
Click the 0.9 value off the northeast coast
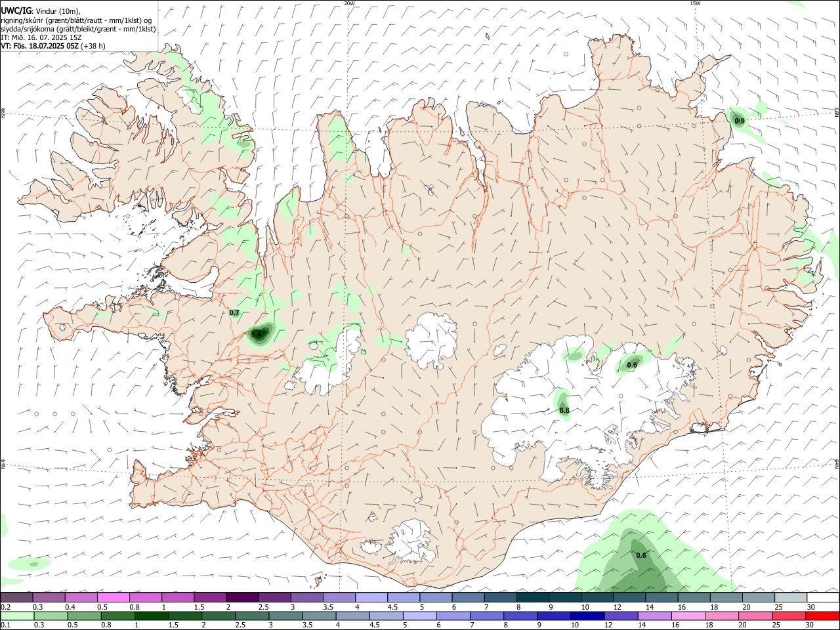tap(740, 121)
